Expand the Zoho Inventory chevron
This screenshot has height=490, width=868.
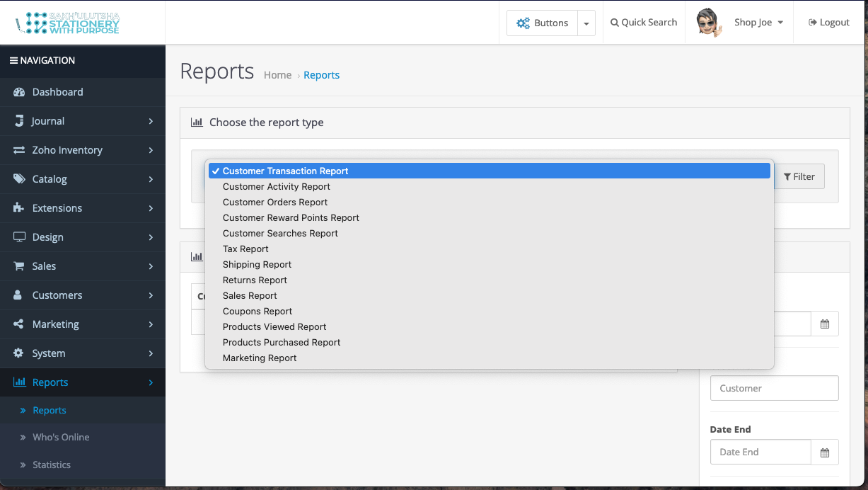[151, 150]
